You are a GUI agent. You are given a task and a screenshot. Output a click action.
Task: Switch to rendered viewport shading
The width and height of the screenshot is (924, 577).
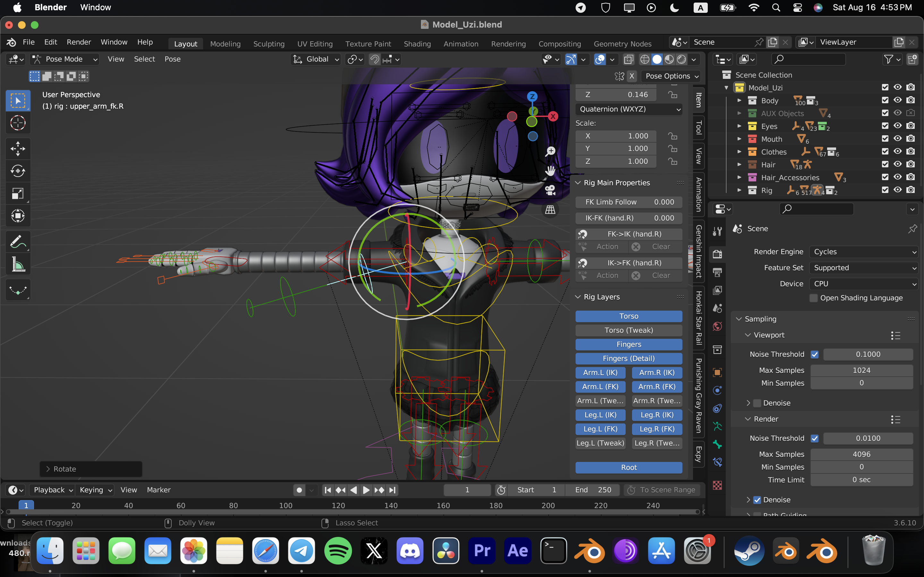681,59
